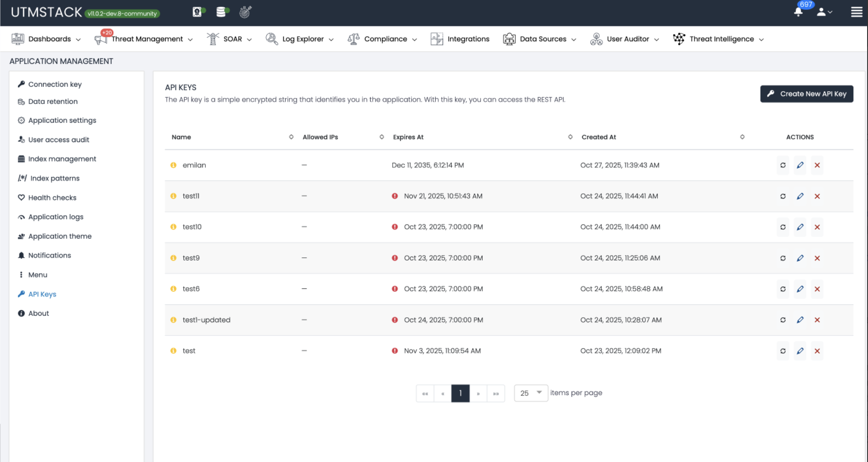The image size is (868, 462).
Task: Click the warning icon next to test10
Action: click(x=173, y=227)
